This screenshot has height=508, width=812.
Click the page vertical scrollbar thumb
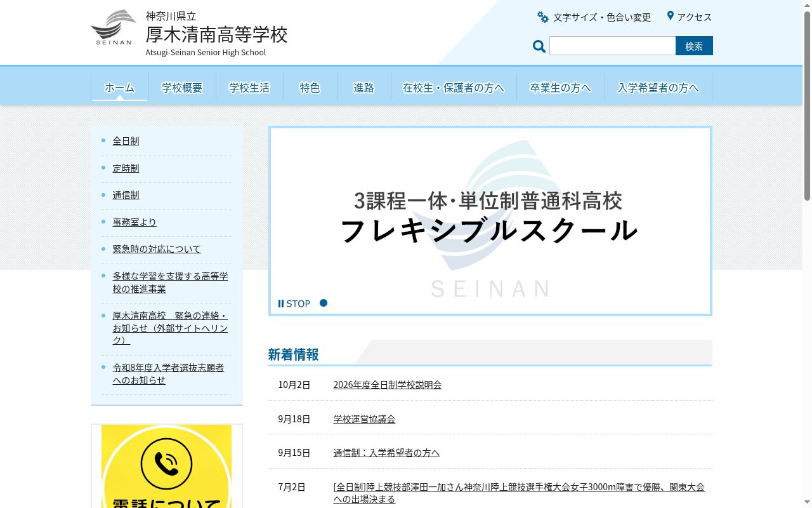coord(807,107)
